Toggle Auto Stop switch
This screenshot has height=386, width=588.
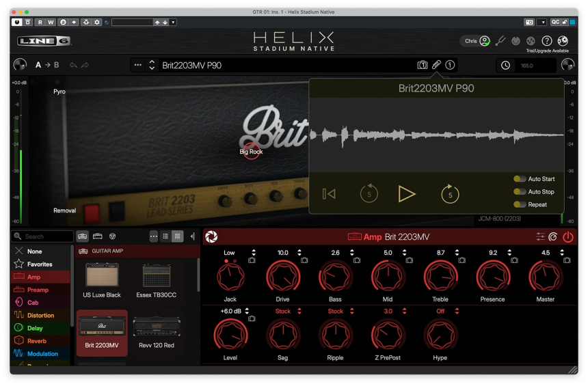tap(520, 191)
